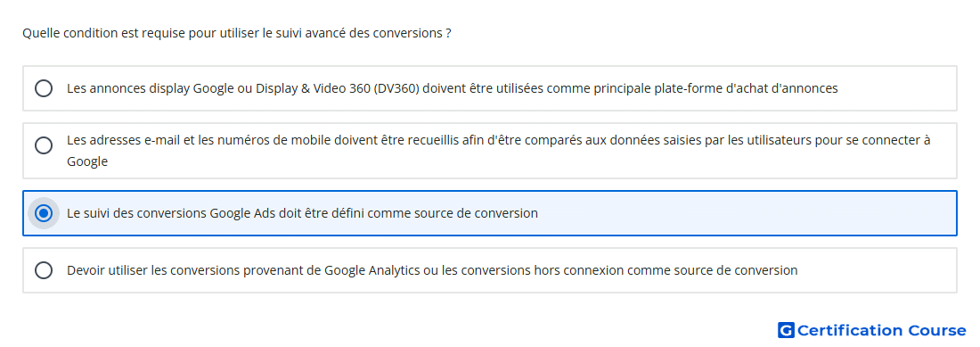Select the radio button for the DV360 answer

pyautogui.click(x=44, y=88)
